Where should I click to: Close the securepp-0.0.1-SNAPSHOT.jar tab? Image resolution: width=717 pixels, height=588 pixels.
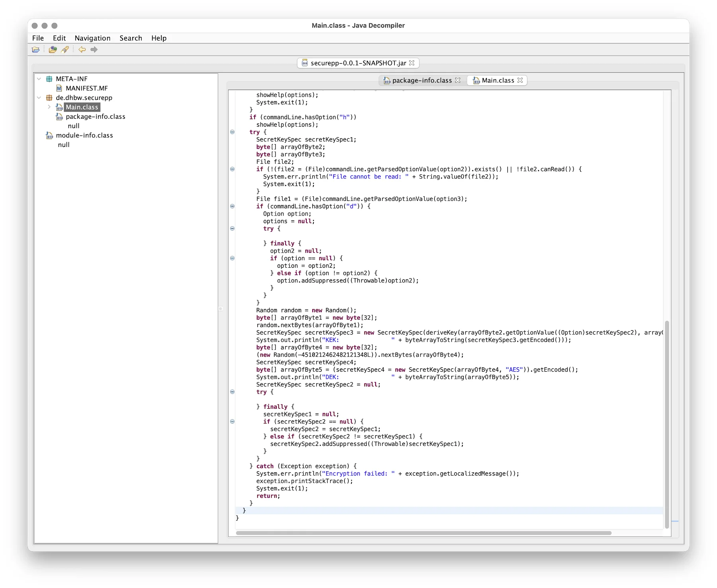pos(412,63)
